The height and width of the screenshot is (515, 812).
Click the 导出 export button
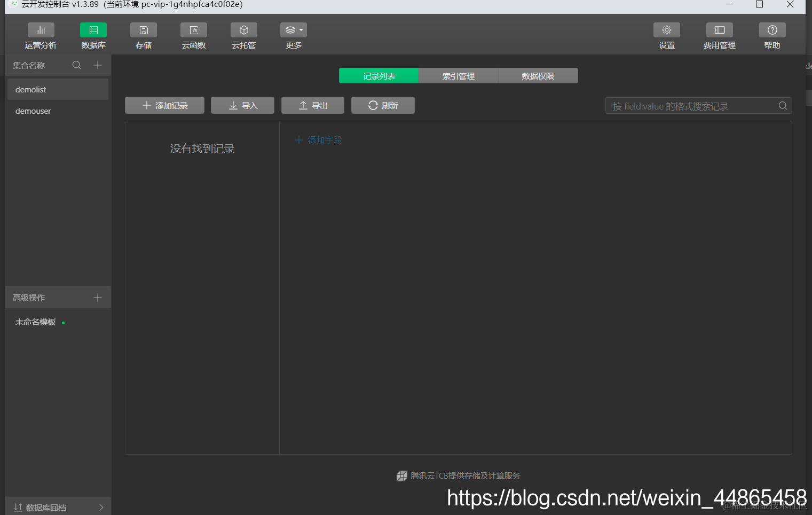tap(313, 105)
